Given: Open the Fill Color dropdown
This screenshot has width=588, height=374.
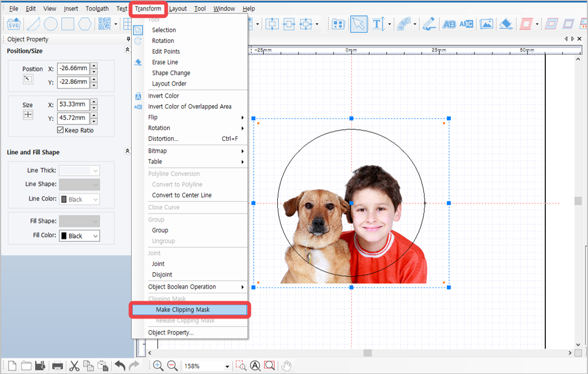Looking at the screenshot, I should (79, 236).
